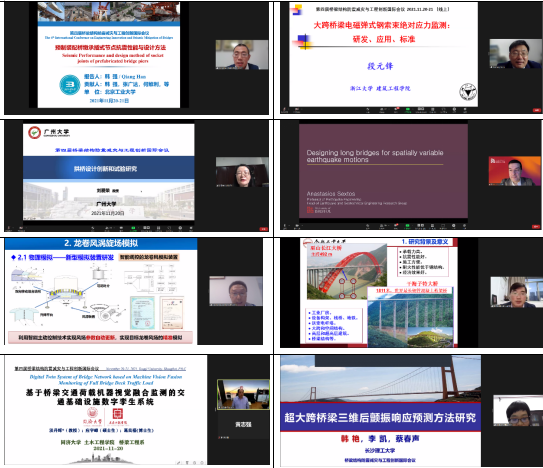Expand share screen options arrow under Guangzhou University slide
The height and width of the screenshot is (468, 543).
point(139,228)
